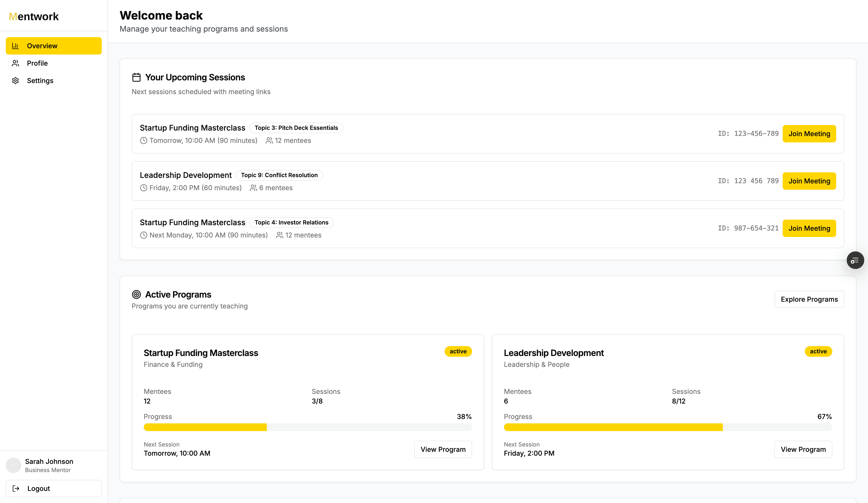The image size is (868, 503).
Task: Join meeting for Topic 9 Conflict Resolution
Action: tap(809, 181)
